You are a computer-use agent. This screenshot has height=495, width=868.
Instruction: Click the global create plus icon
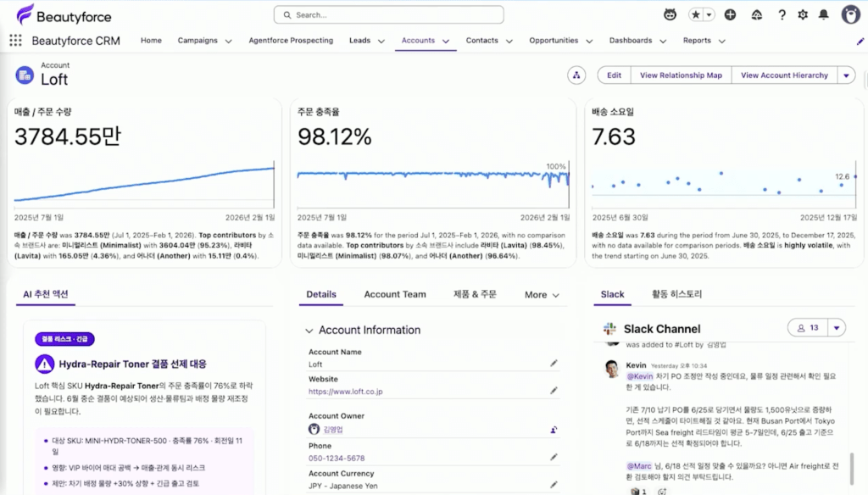pos(730,15)
